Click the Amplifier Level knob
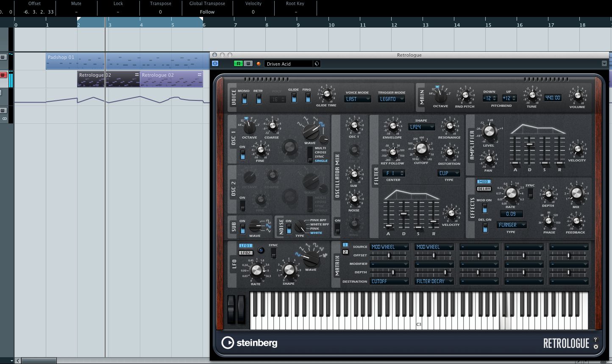Screen dimensions: 612x364 489,131
